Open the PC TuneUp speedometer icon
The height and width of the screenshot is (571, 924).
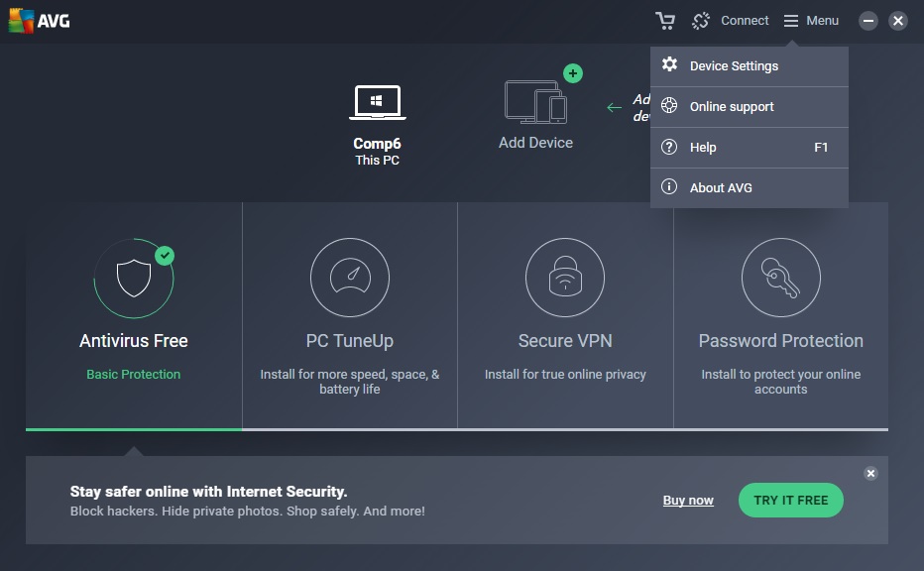[349, 278]
